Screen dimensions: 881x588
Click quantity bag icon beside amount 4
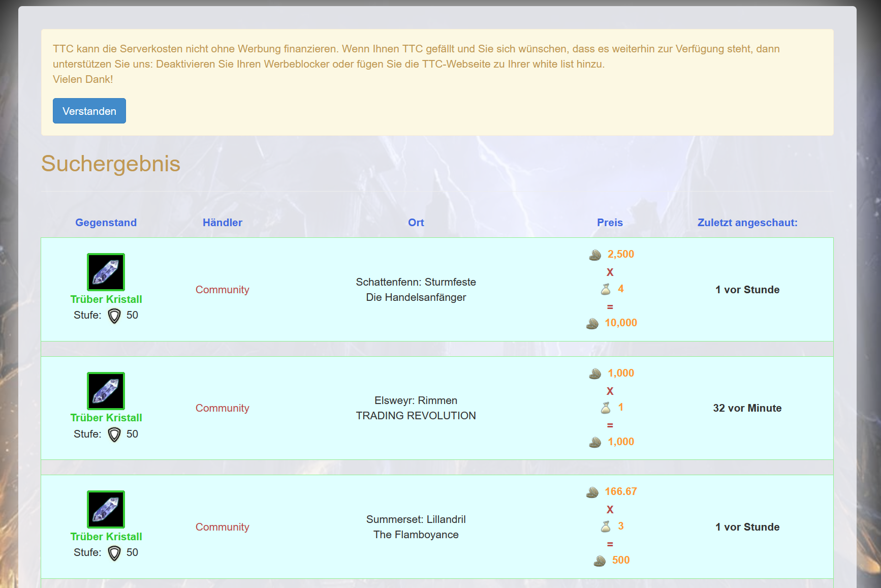606,289
